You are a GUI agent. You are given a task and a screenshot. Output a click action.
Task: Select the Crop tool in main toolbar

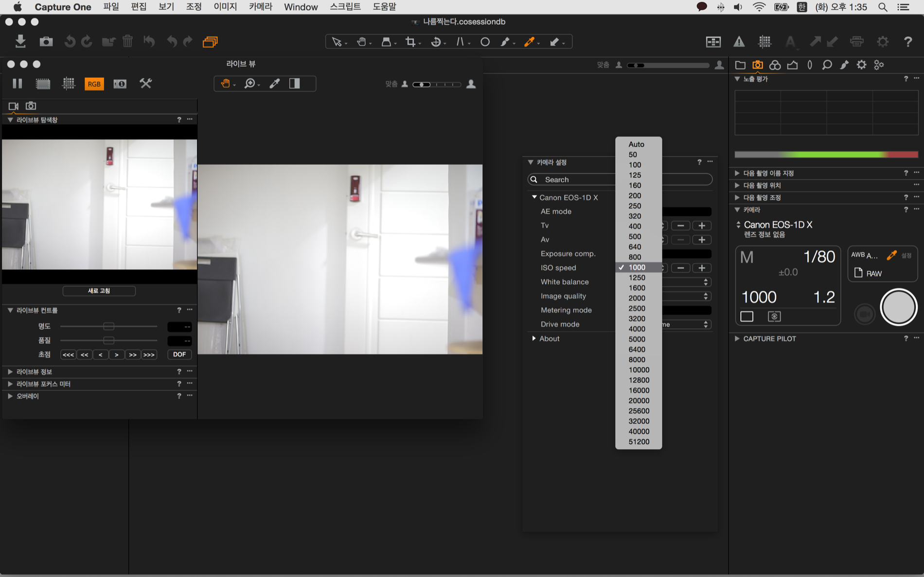[411, 42]
